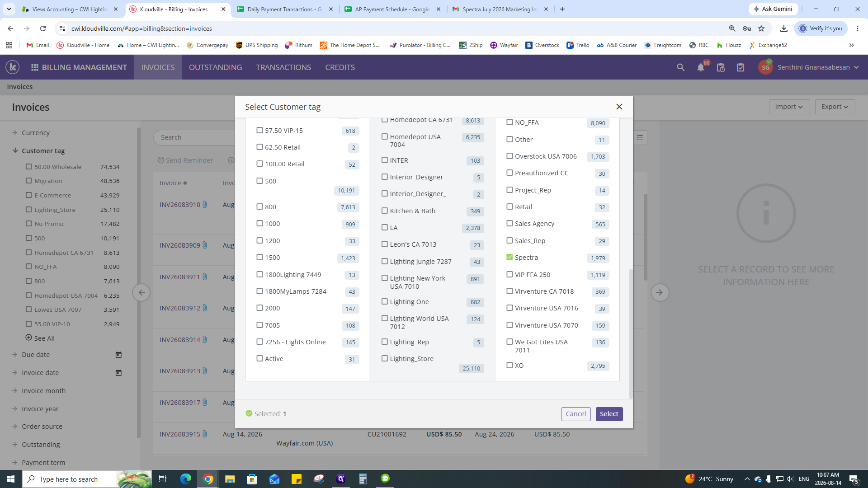The image size is (868, 488).
Task: Open Chrome from the taskbar
Action: click(x=208, y=479)
